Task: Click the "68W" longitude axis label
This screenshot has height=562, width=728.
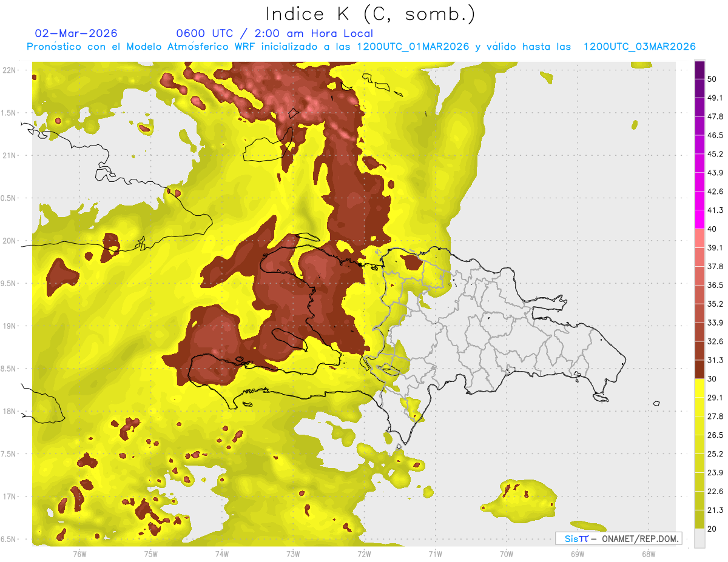Action: point(649,554)
